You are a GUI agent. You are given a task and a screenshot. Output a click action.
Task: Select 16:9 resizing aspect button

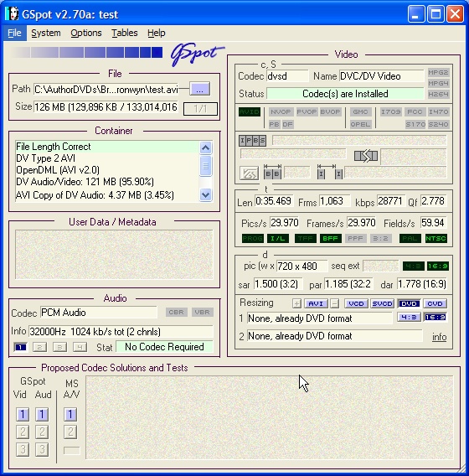[x=435, y=318]
